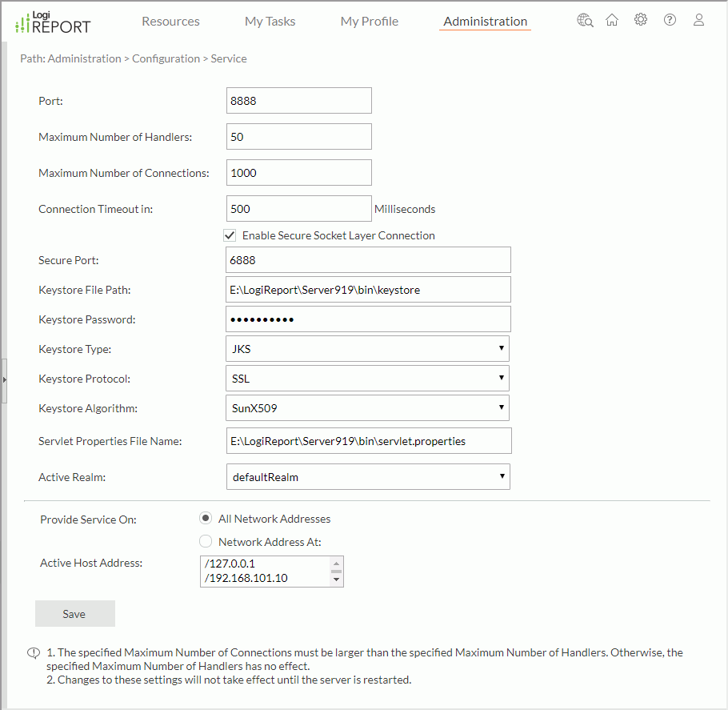
Task: Click the Help question mark icon
Action: pyautogui.click(x=670, y=19)
